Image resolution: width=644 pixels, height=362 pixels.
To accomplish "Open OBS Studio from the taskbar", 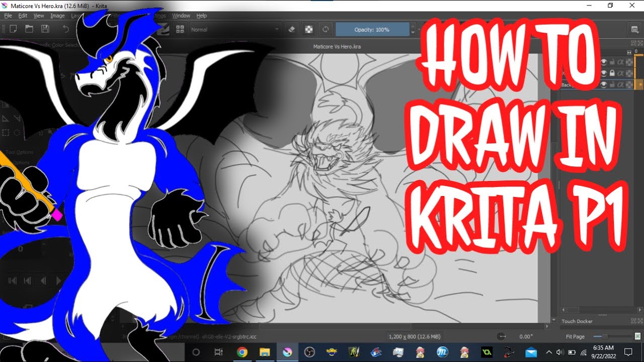I will click(309, 352).
